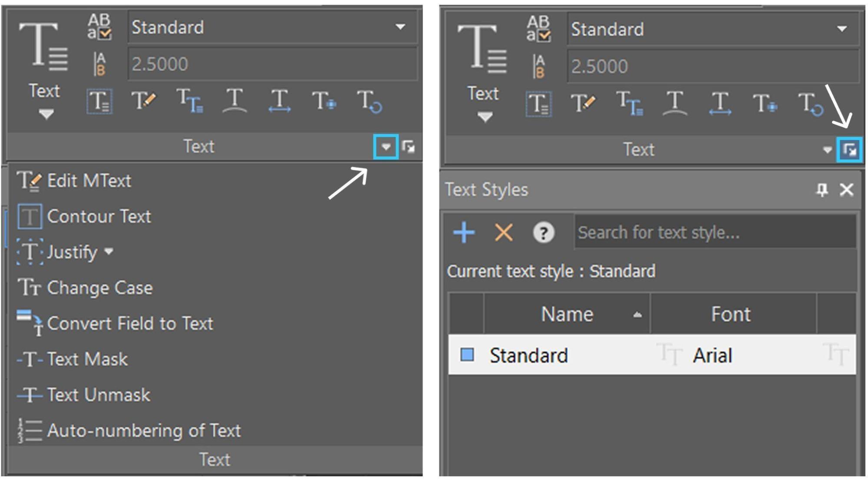Select Contour Text tool icon

29,216
